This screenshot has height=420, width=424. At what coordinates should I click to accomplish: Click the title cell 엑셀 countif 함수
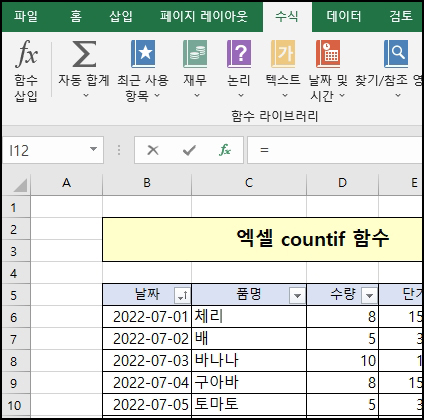pos(262,239)
